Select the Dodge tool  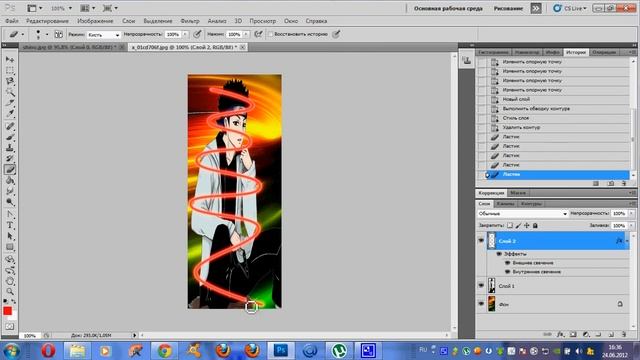coord(10,202)
